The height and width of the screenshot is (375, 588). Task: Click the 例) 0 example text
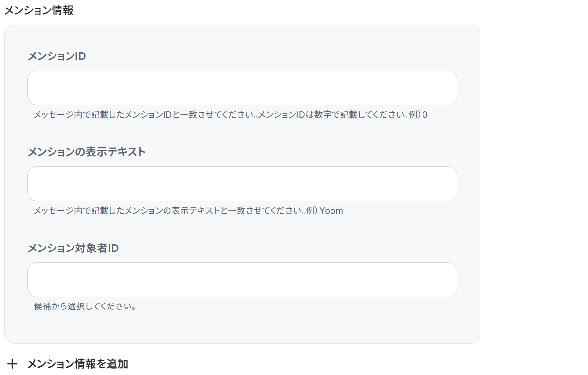pyautogui.click(x=418, y=115)
